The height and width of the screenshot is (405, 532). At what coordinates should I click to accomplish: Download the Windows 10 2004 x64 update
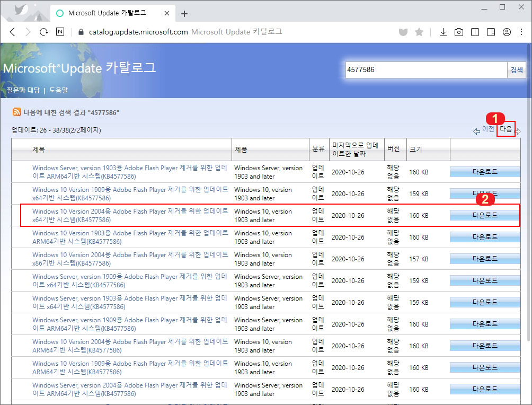click(x=485, y=215)
